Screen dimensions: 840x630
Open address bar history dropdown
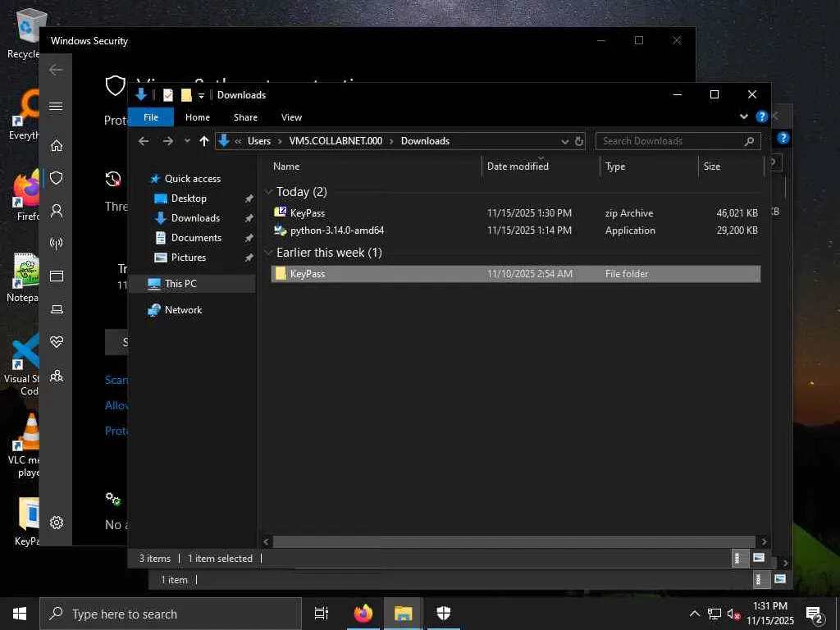(564, 141)
